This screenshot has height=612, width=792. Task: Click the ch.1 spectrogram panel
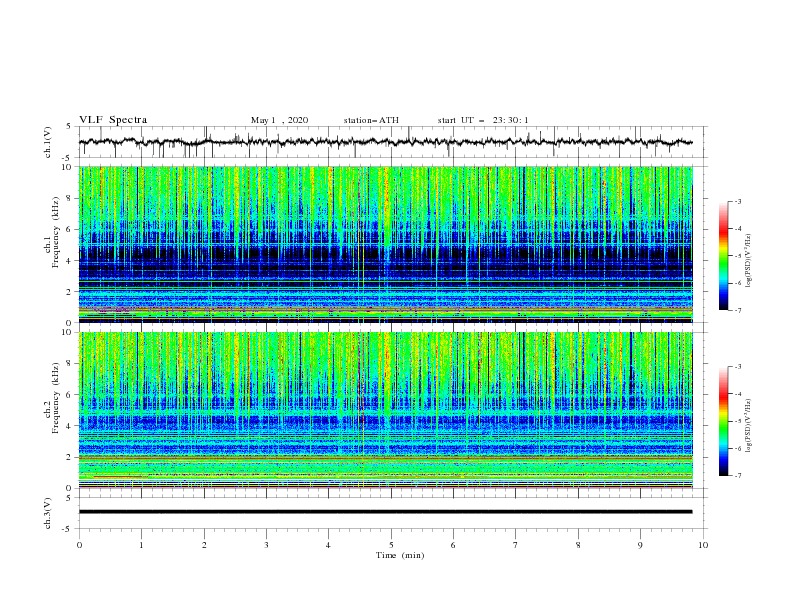(385, 244)
